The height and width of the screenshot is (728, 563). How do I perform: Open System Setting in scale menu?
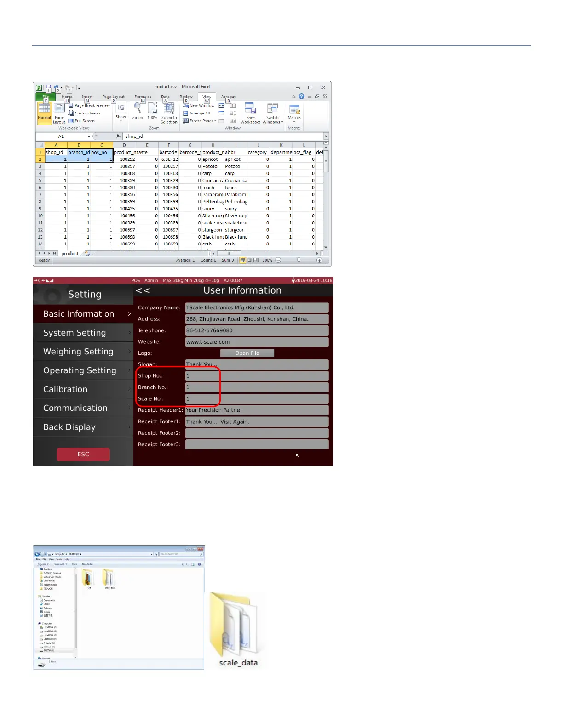pyautogui.click(x=83, y=333)
